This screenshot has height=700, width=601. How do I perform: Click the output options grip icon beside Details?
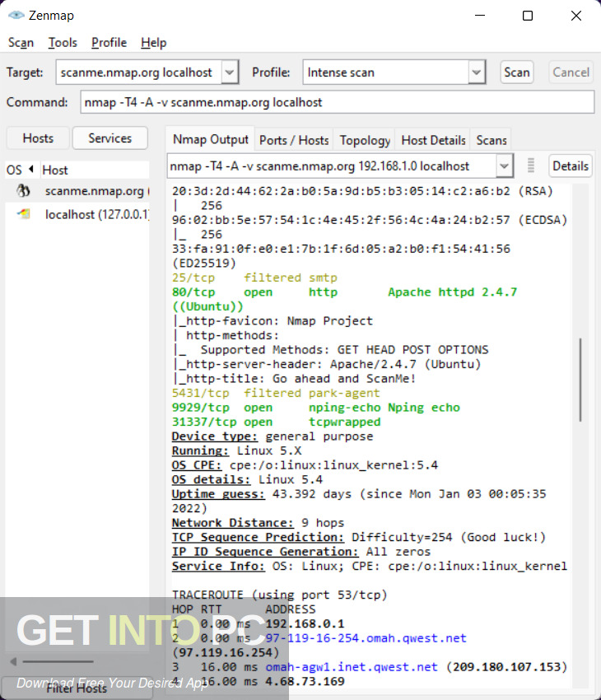530,166
